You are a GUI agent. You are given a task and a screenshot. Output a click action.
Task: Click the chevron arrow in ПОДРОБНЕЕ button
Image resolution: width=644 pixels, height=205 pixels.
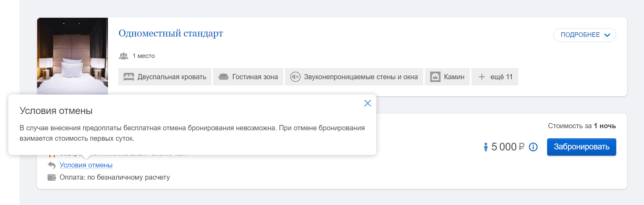(x=607, y=35)
